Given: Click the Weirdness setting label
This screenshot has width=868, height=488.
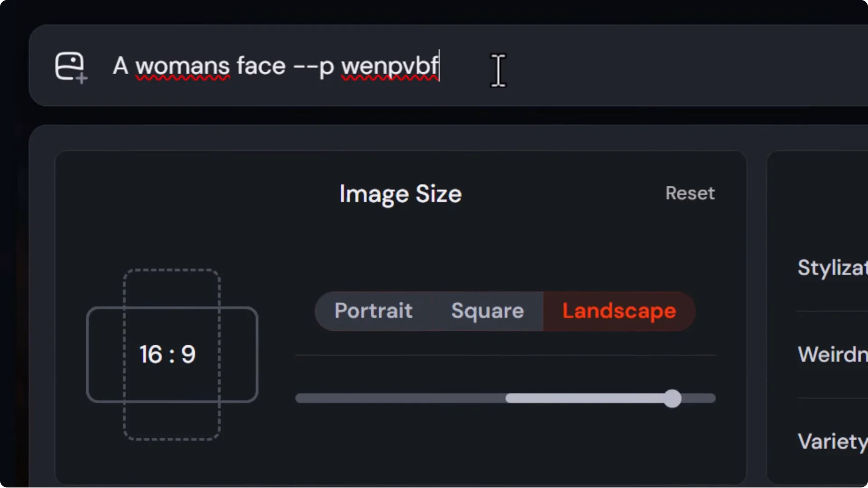Looking at the screenshot, I should [x=832, y=354].
